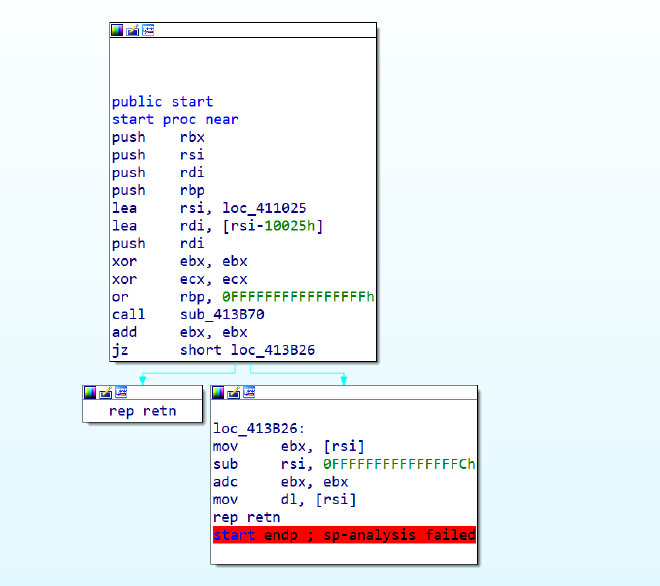Click the 'mov dl, [rsi]' instruction
Screen dimensions: 660x586
(x=285, y=499)
